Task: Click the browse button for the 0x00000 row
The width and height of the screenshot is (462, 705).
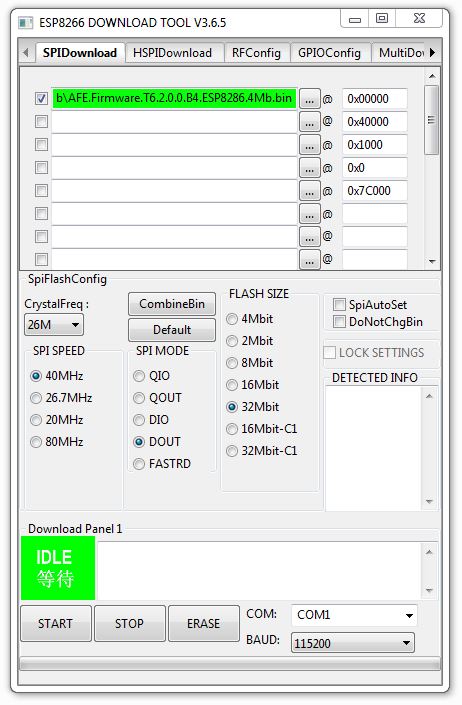Action: coord(310,99)
